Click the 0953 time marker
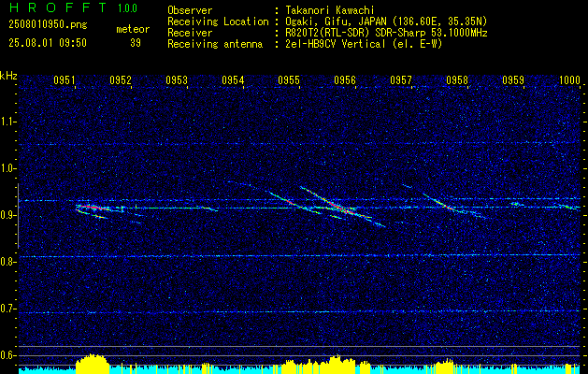The image size is (588, 374). tap(177, 79)
